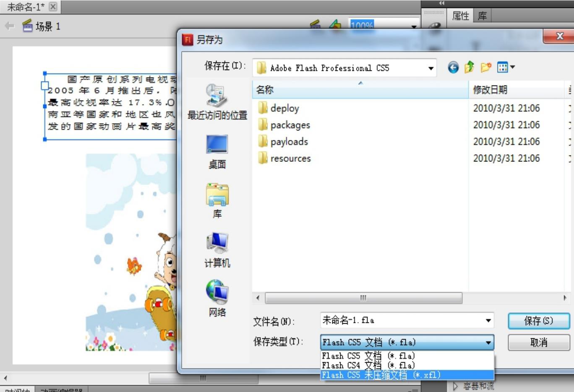Choose Flash CS4 文档 (*.fla) option
Image resolution: width=574 pixels, height=392 pixels.
click(x=407, y=365)
